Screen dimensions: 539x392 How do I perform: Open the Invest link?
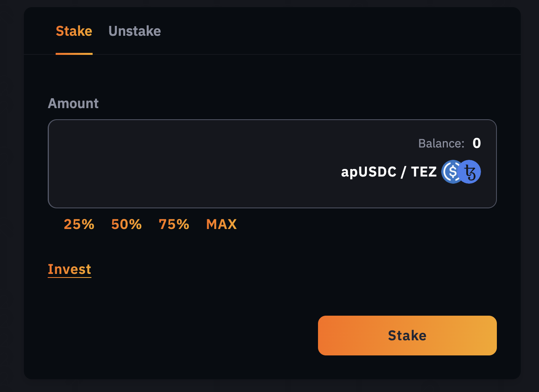coord(70,269)
